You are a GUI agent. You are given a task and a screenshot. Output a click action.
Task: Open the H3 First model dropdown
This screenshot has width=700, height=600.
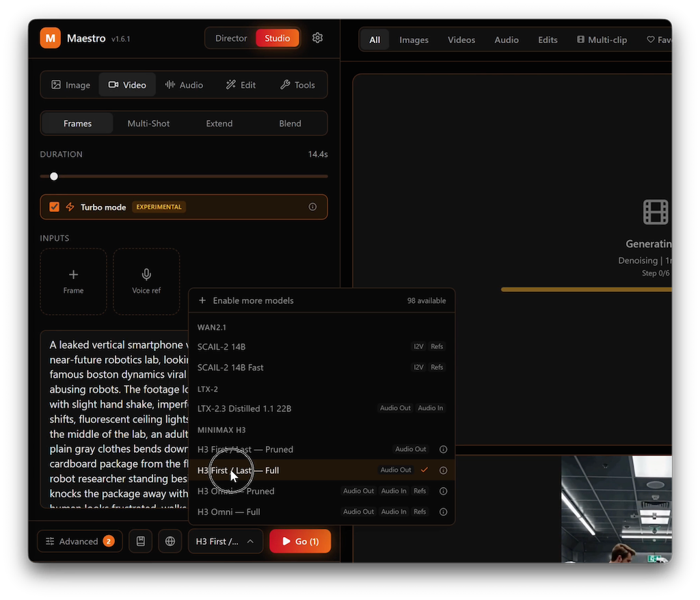click(x=226, y=541)
